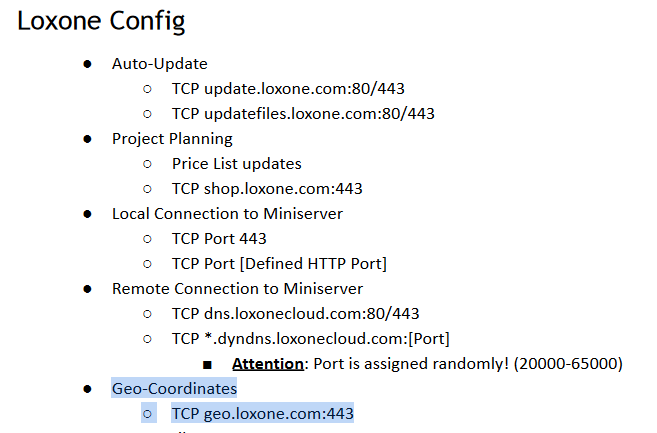The image size is (657, 433).
Task: Click the "Price List updates" sub-item
Action: pyautogui.click(x=236, y=164)
